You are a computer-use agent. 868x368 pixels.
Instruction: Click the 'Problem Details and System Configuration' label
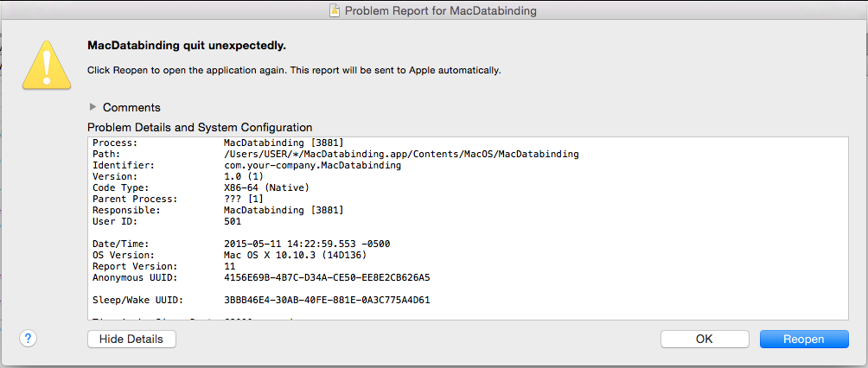(200, 127)
